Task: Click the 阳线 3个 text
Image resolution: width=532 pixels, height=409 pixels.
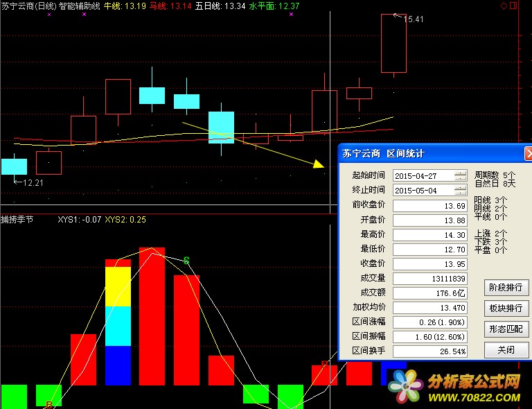Action: [490, 200]
